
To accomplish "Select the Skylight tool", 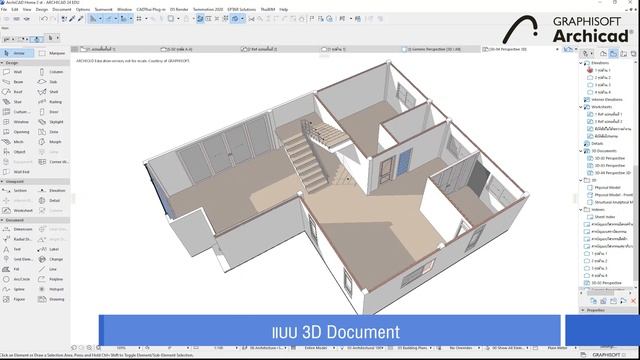I will point(52,122).
